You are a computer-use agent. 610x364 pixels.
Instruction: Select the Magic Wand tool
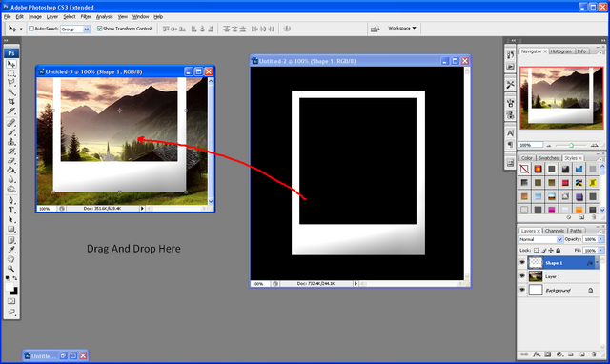coord(11,91)
